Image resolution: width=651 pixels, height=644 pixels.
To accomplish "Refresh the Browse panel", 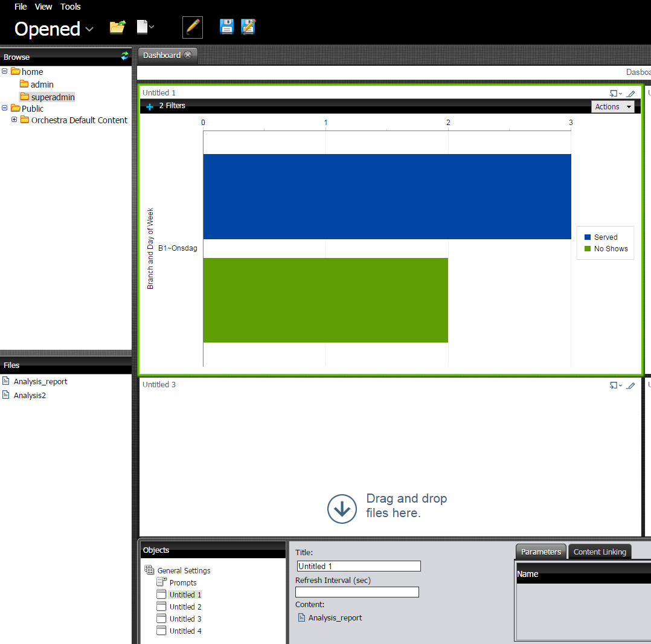I will tap(124, 56).
